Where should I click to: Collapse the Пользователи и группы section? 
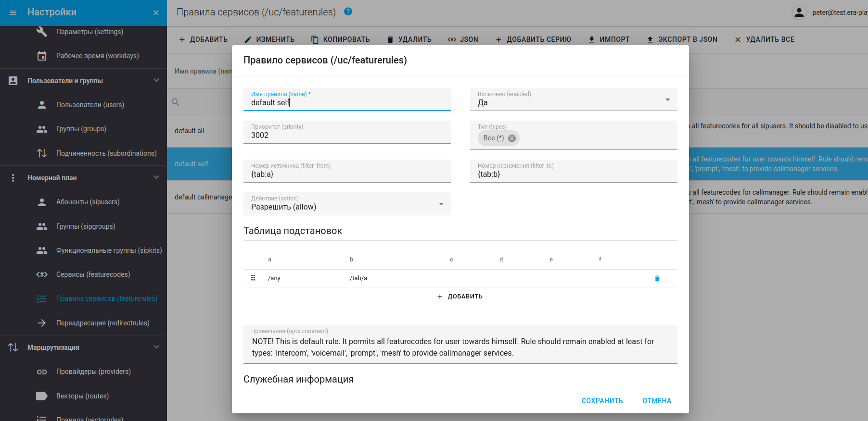(156, 80)
